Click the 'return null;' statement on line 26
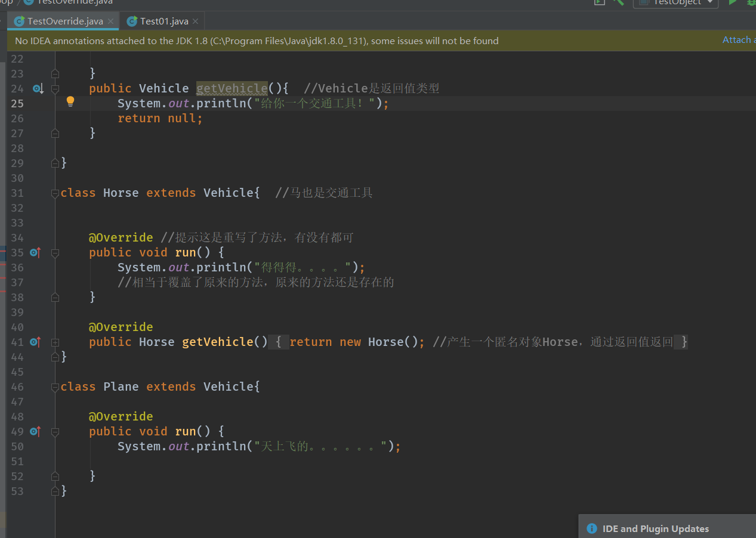This screenshot has width=756, height=538. (161, 119)
